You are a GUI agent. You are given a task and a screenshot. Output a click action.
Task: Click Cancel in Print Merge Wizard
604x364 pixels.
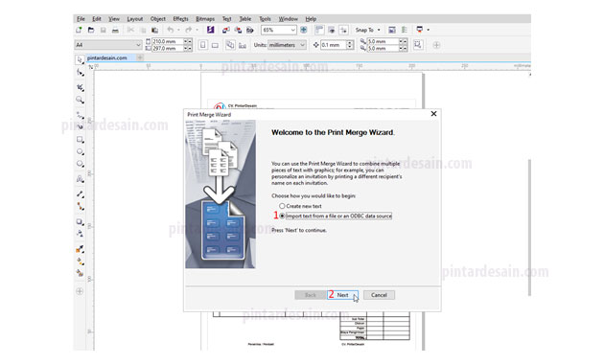pyautogui.click(x=379, y=295)
